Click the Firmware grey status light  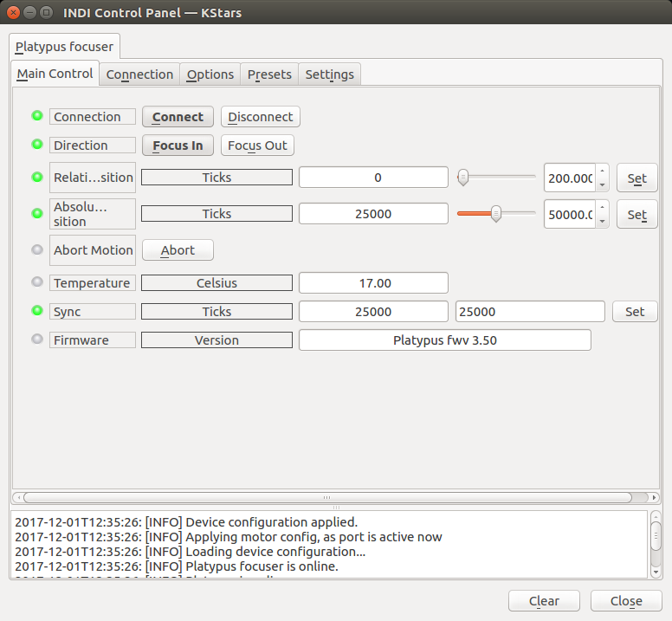point(37,339)
